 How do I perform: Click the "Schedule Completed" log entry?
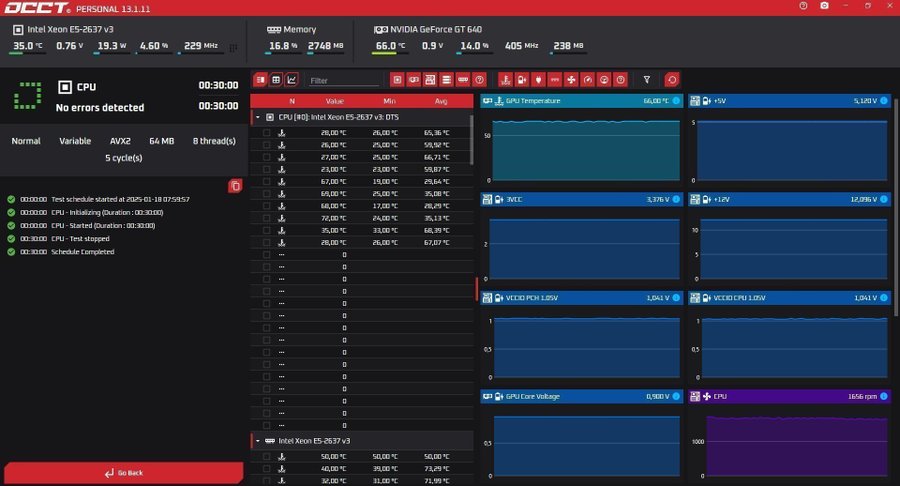click(83, 252)
